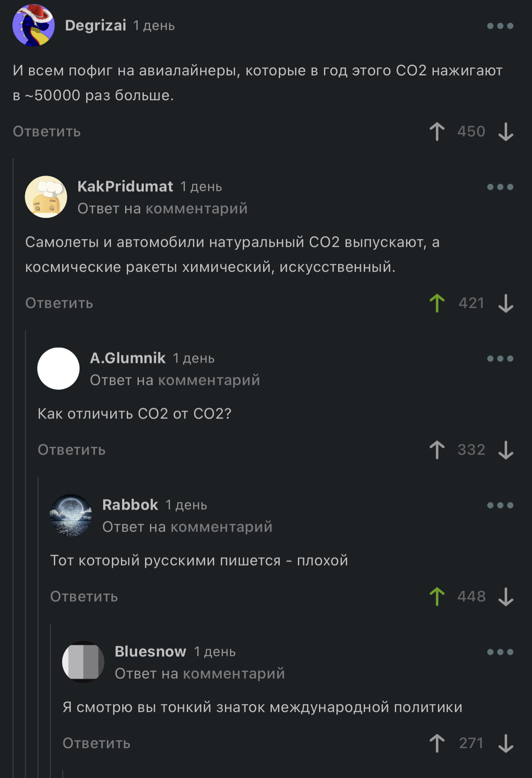This screenshot has width=532, height=778.
Task: Upvote Bluesnow's comment
Action: pos(437,743)
